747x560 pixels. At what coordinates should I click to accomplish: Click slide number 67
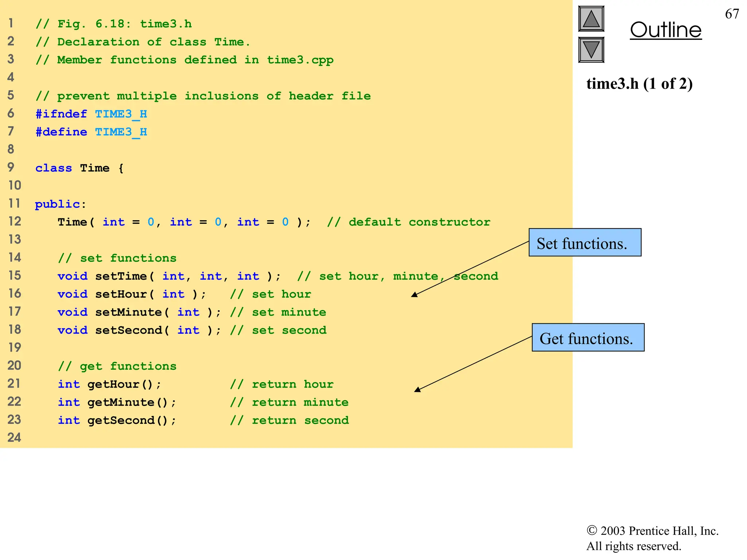732,14
